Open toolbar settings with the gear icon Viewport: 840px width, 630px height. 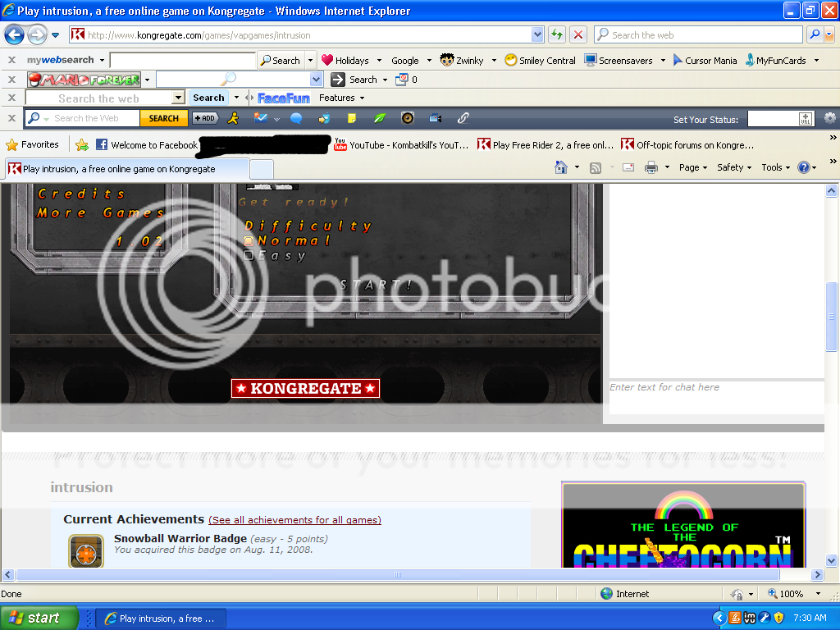coord(830,118)
